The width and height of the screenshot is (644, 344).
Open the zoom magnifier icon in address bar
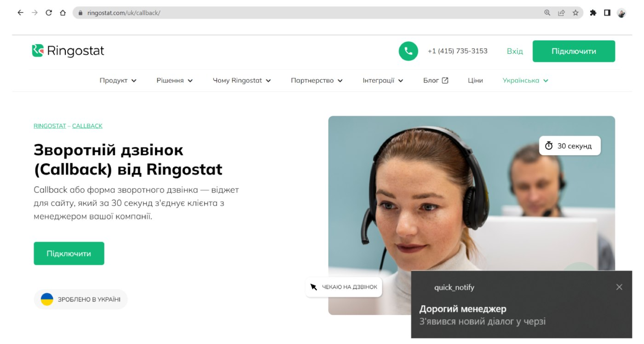click(547, 13)
